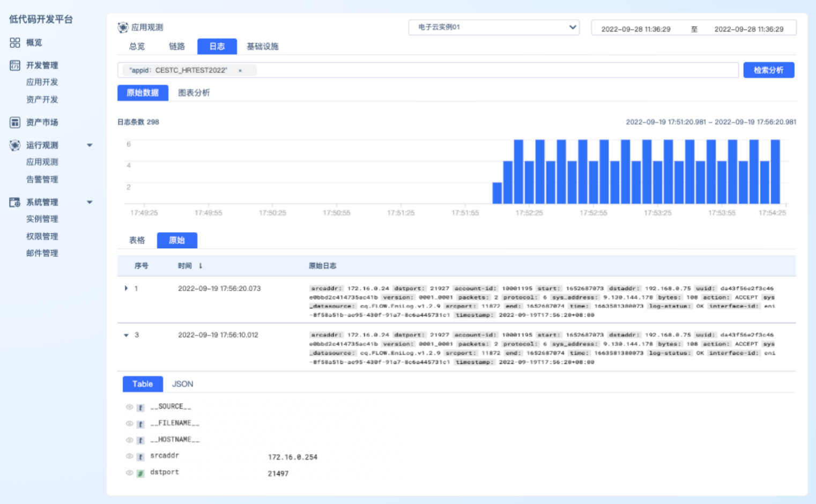Switch to the 表格 view tab
This screenshot has width=816, height=504.
click(137, 240)
